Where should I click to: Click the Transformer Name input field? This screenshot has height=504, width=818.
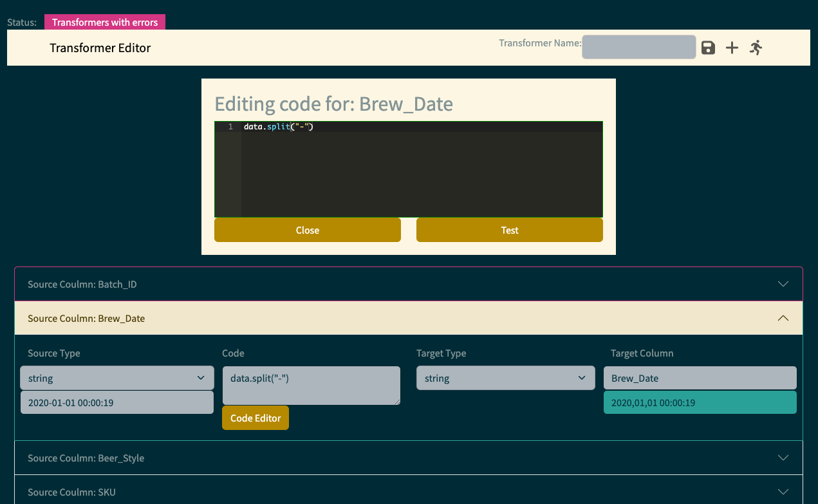638,47
